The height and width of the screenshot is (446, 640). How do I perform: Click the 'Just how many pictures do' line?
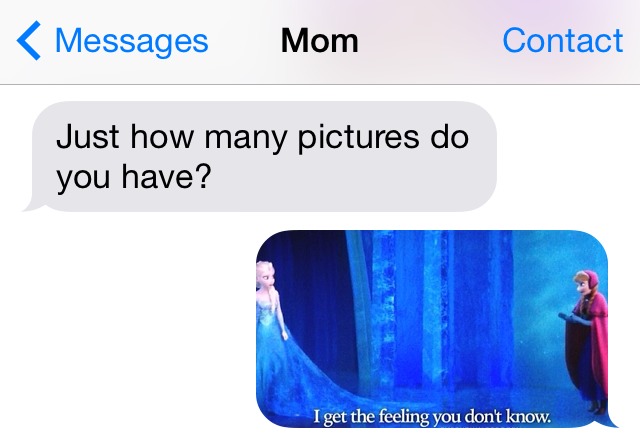pyautogui.click(x=262, y=137)
